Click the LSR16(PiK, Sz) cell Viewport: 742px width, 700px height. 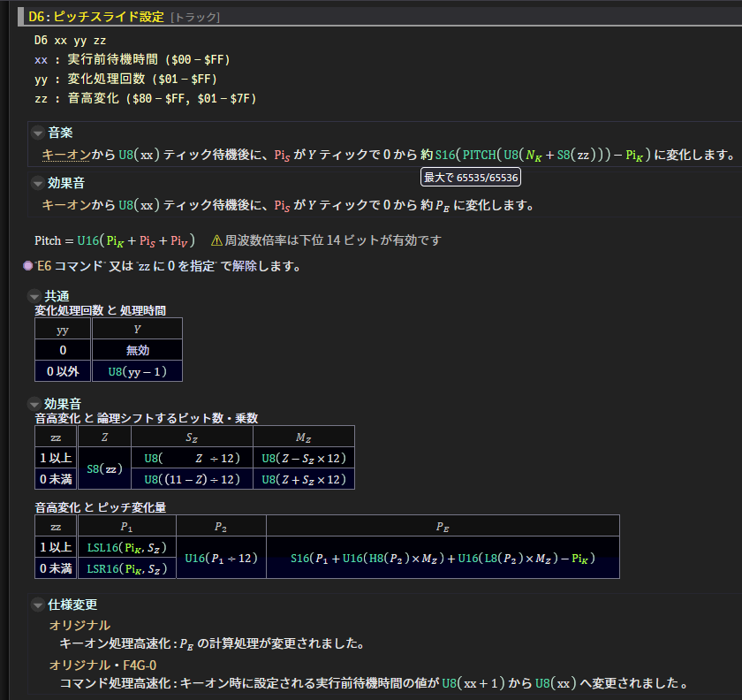click(127, 568)
